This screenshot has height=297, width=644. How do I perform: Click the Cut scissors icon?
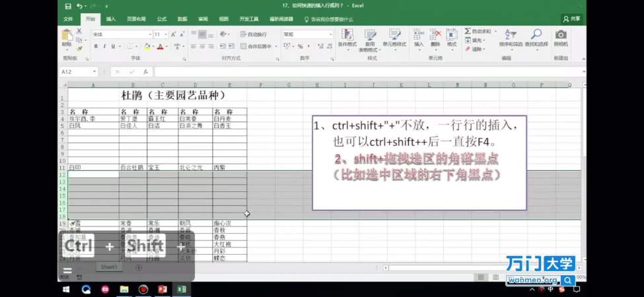click(x=79, y=31)
